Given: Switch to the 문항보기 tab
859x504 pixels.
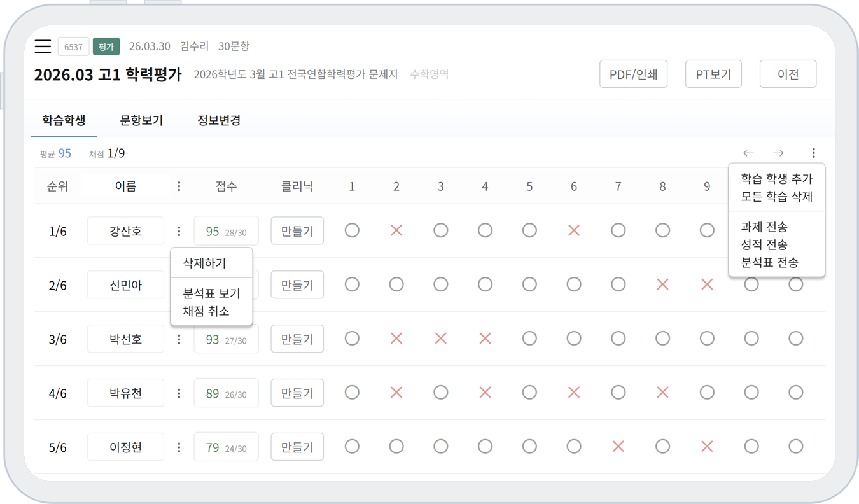Looking at the screenshot, I should tap(141, 120).
